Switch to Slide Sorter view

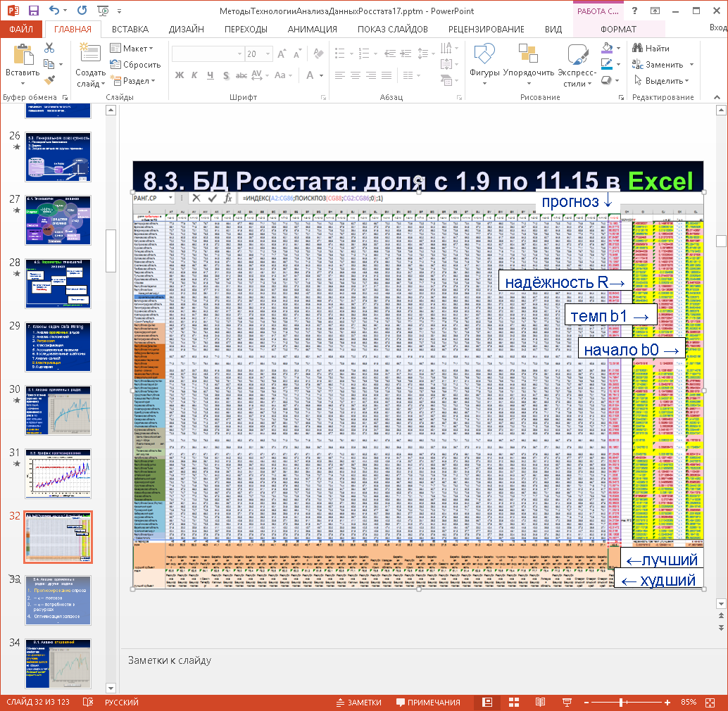(x=514, y=702)
